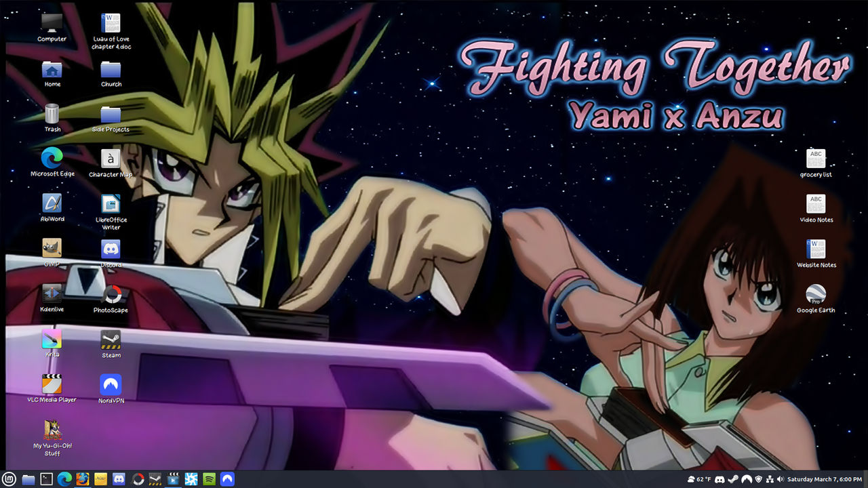868x488 pixels.
Task: Select the NordVPN desktop shortcut
Action: point(111,389)
